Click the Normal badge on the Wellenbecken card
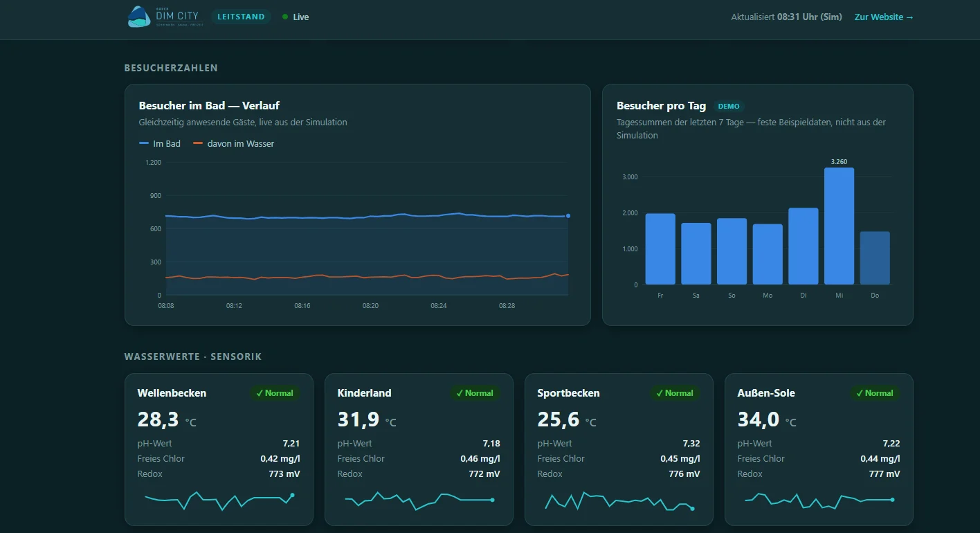This screenshot has width=980, height=533. (274, 393)
